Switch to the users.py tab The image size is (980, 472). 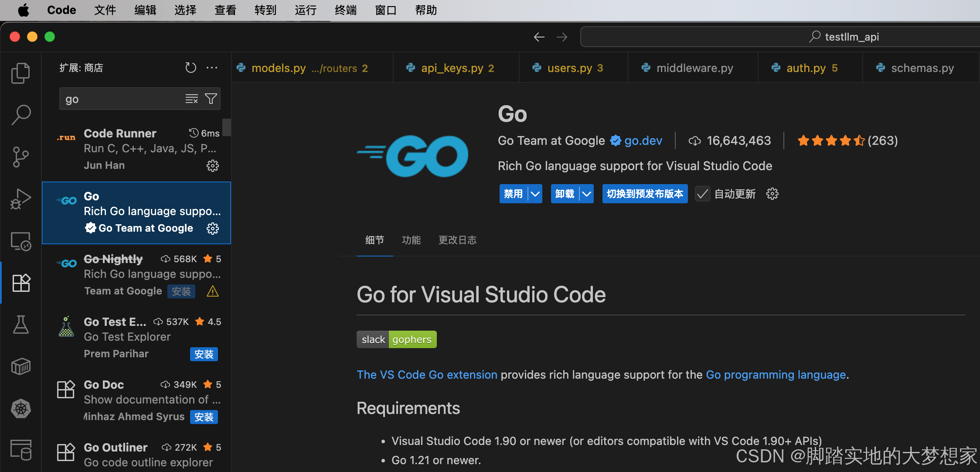574,68
